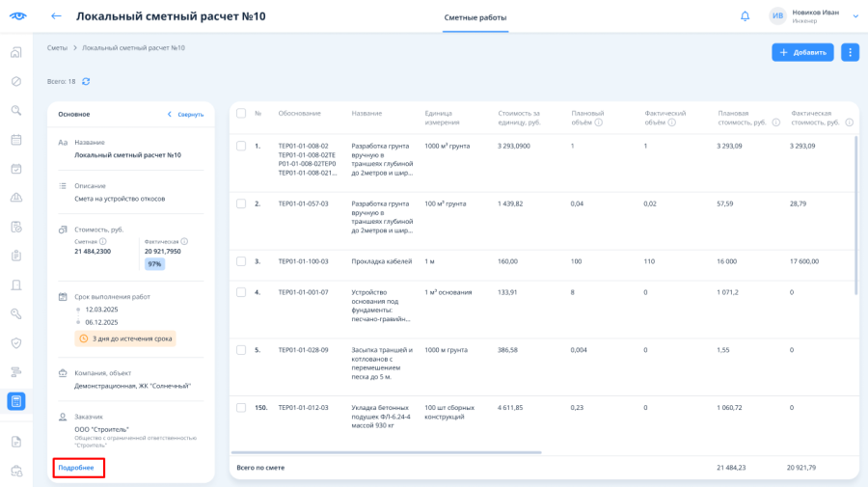Collapse the Основное panel via Свернуть

185,115
